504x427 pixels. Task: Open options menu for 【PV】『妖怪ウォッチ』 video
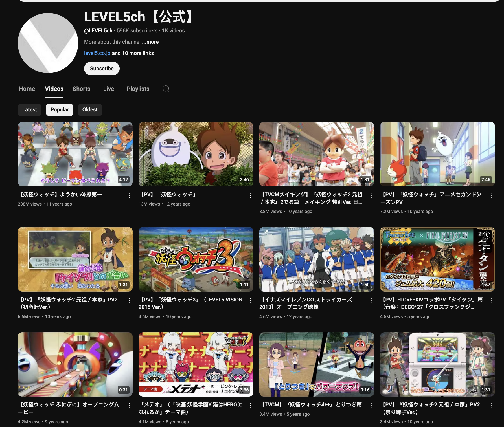point(250,195)
